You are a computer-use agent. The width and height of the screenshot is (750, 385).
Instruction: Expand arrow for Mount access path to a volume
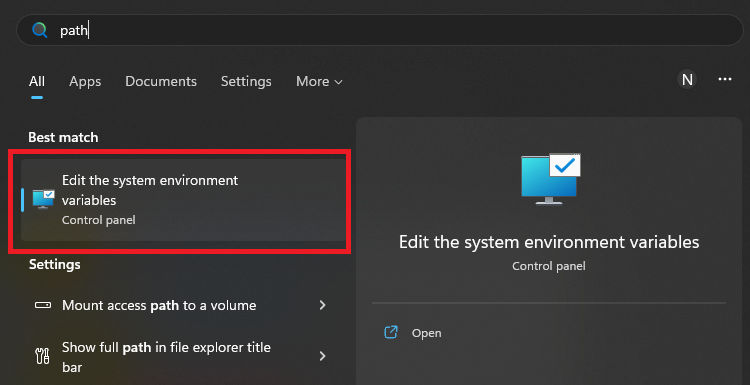[322, 305]
